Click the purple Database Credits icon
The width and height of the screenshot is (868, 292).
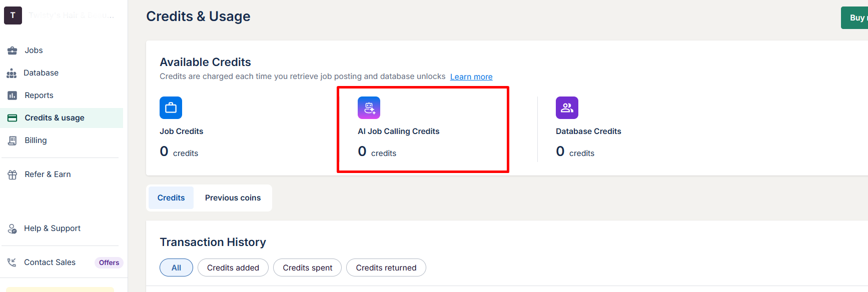(567, 107)
